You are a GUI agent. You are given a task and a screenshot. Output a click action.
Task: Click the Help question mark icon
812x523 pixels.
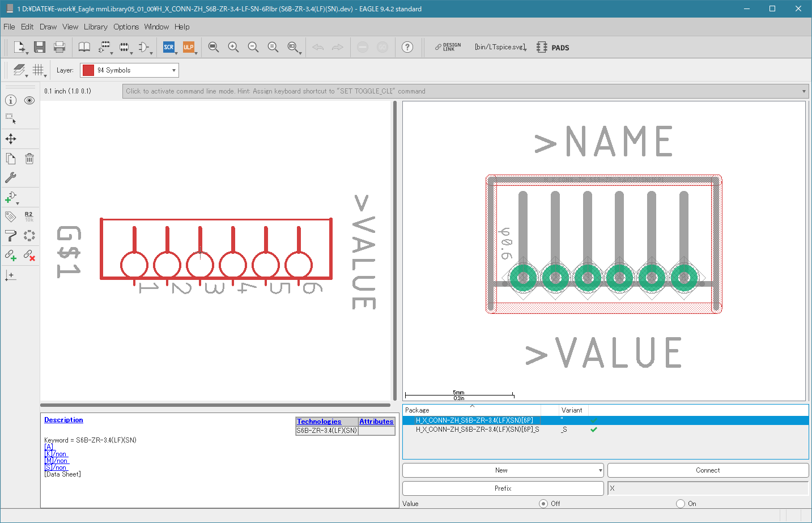pyautogui.click(x=407, y=47)
